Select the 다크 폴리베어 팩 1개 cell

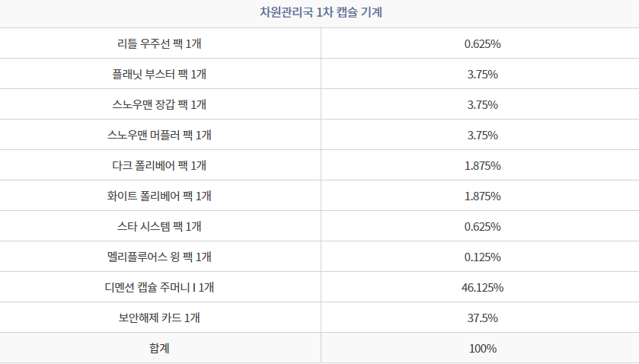pyautogui.click(x=159, y=165)
